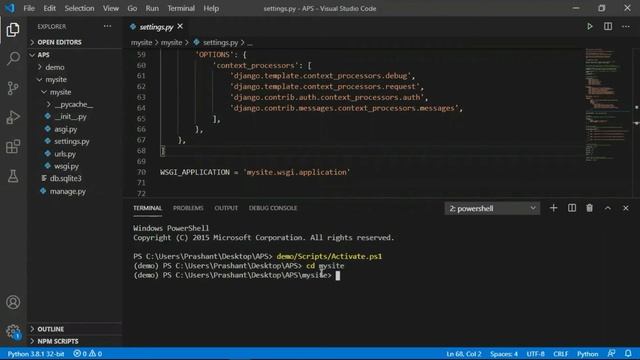Image resolution: width=640 pixels, height=360 pixels.
Task: Open the Selection menu
Action: tap(79, 8)
